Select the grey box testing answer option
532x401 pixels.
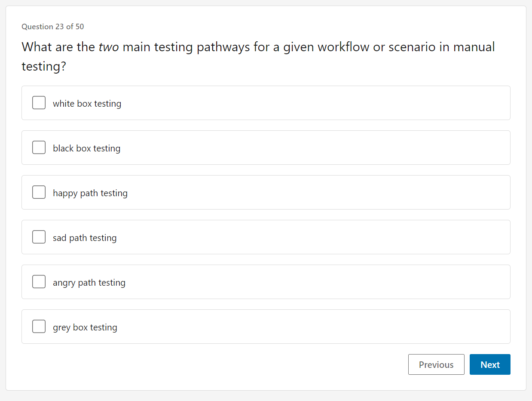click(x=85, y=327)
